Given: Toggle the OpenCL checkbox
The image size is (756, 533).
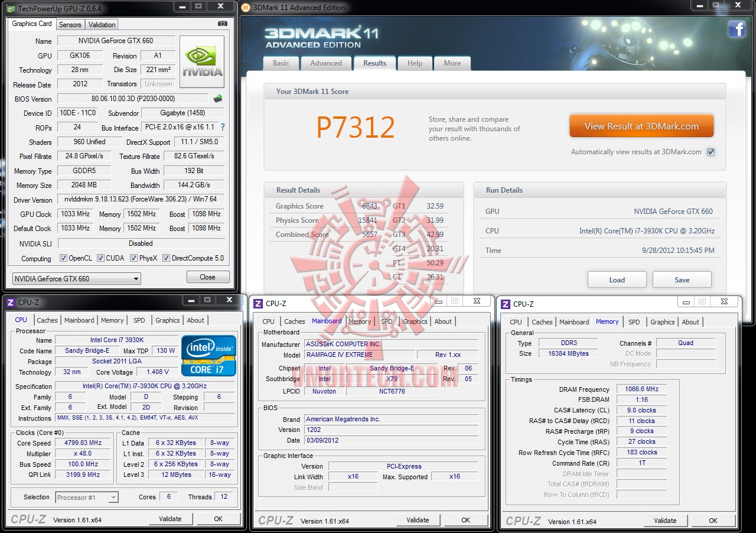Looking at the screenshot, I should (63, 258).
